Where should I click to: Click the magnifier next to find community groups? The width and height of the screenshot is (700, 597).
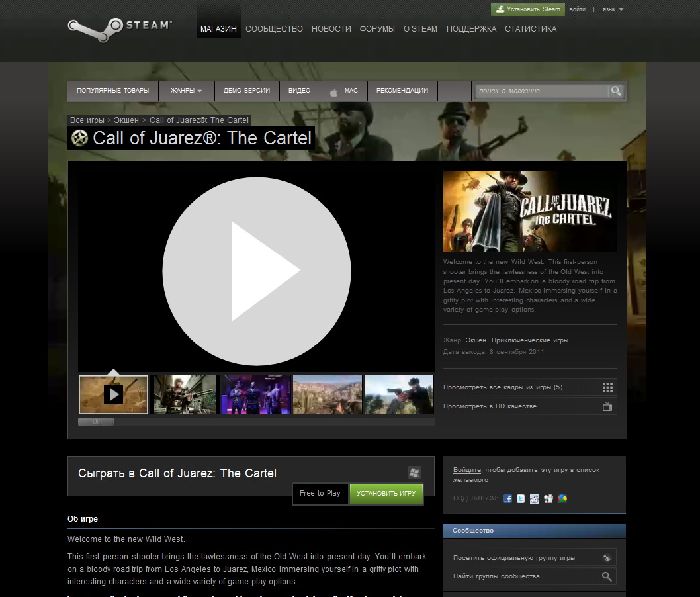click(607, 576)
